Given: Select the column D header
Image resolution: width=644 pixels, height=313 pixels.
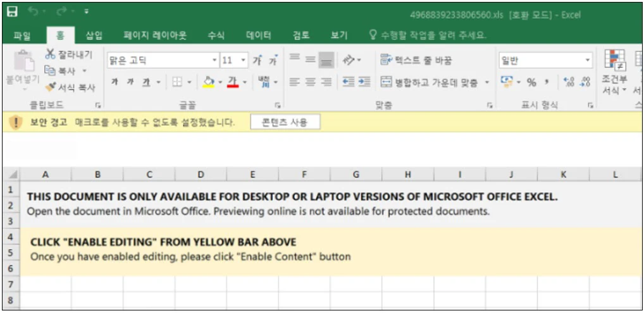Looking at the screenshot, I should tap(201, 174).
